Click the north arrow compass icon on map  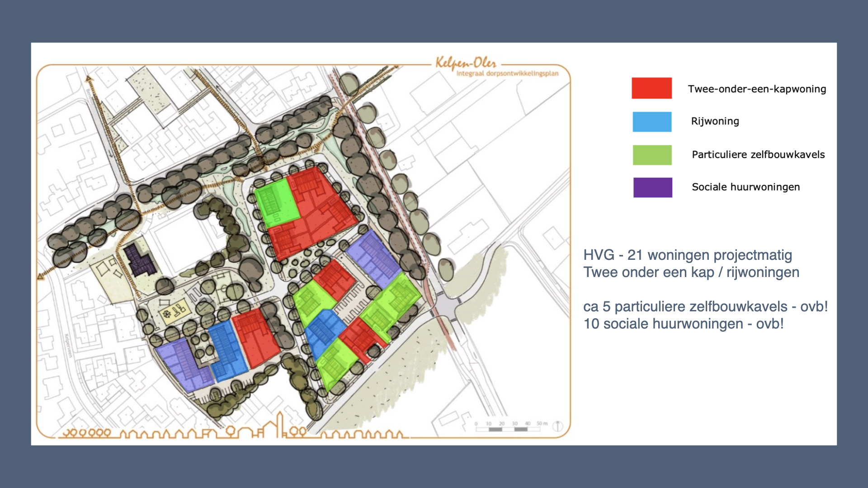pos(558,426)
